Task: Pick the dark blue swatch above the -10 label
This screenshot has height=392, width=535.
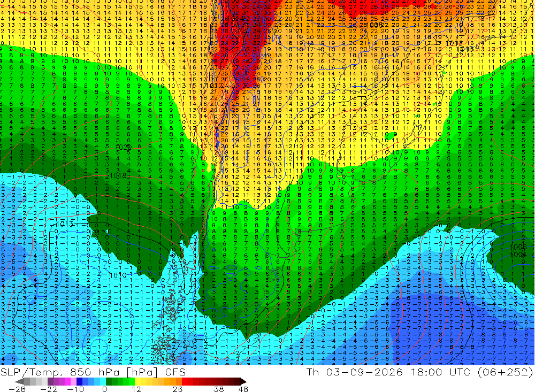Action: 79,381
